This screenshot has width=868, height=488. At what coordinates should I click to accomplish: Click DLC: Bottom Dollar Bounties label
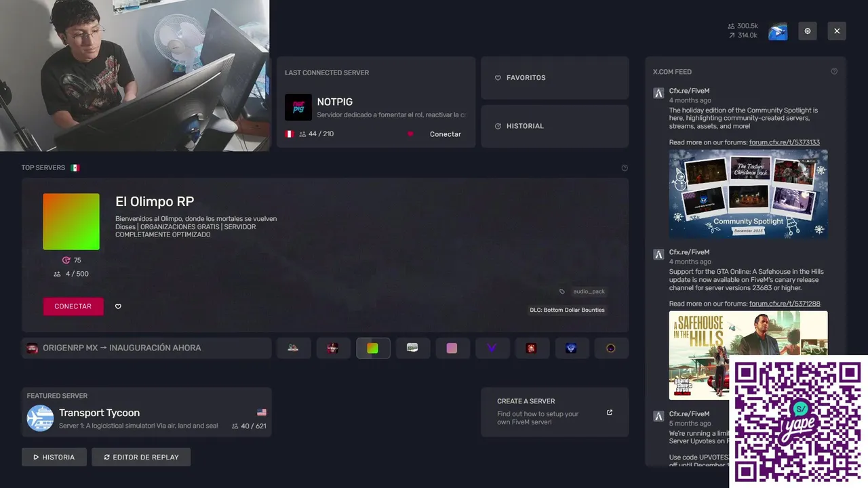click(x=567, y=310)
